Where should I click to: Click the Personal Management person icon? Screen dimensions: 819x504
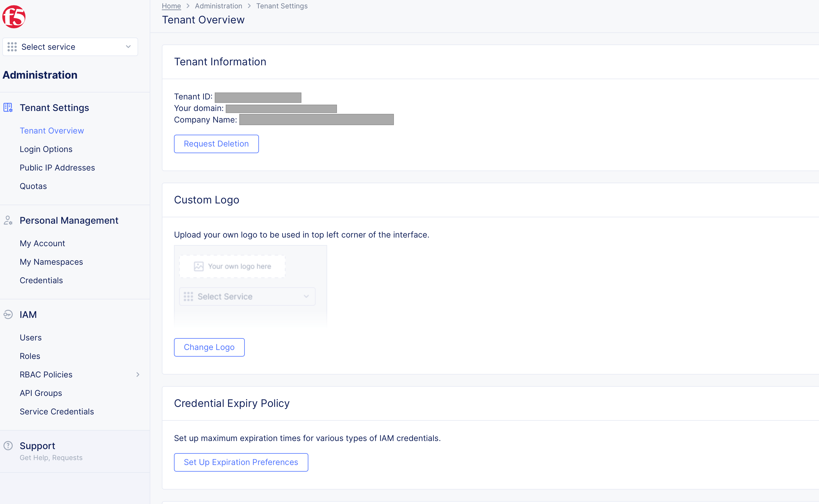click(x=8, y=220)
